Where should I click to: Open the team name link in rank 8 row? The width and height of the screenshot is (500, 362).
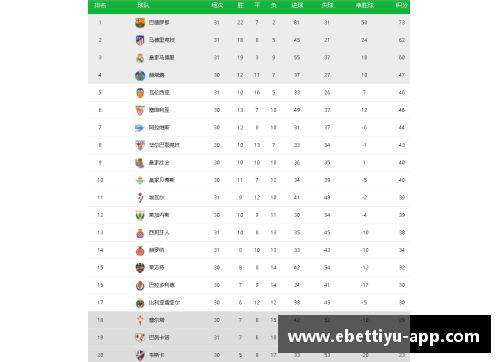tap(164, 145)
